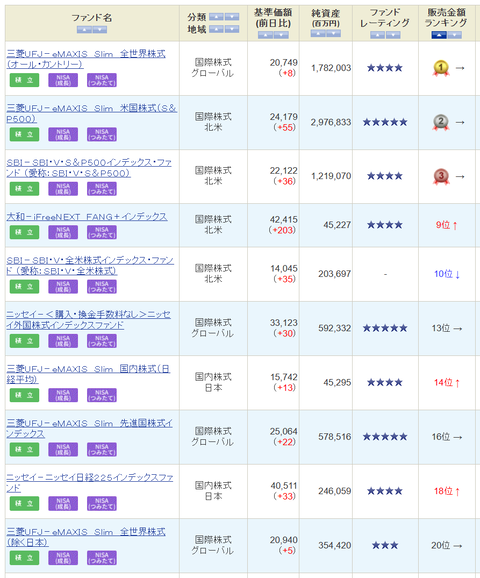Viewport: 480px width, 578px height.
Task: Open eMAXIS Slim 全世界株式(除く日本) fund link
Action: point(86,537)
